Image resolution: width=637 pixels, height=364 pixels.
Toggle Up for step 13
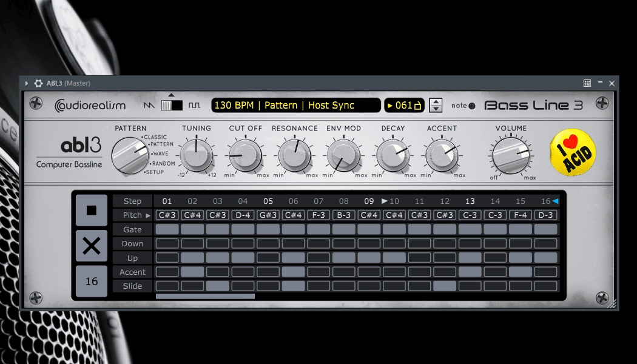tap(470, 258)
